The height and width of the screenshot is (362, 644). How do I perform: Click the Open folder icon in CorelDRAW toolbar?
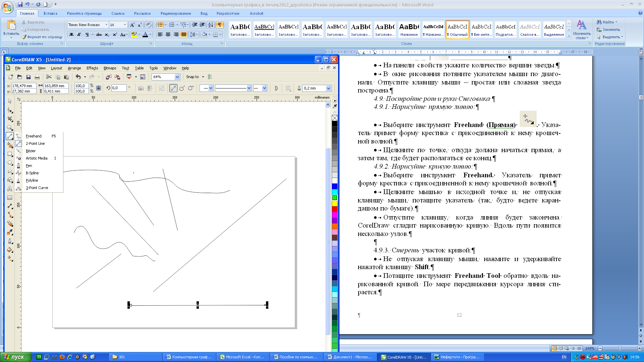tap(19, 77)
